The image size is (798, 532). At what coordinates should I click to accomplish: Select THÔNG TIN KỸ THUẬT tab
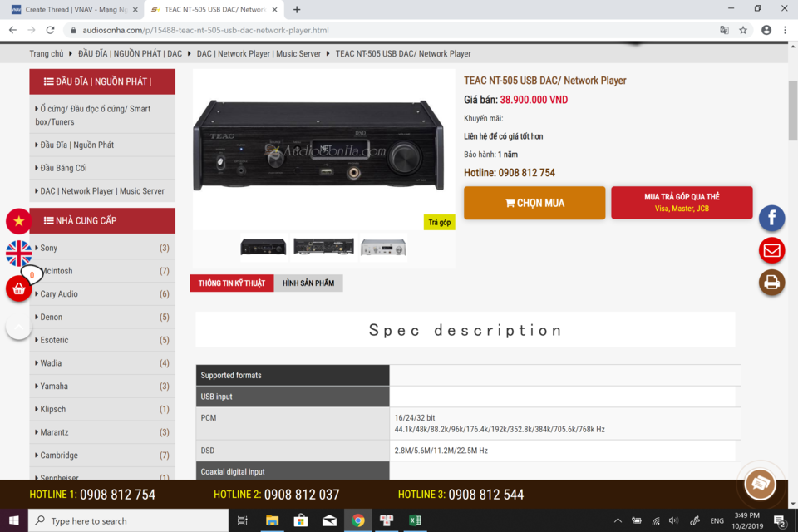232,283
